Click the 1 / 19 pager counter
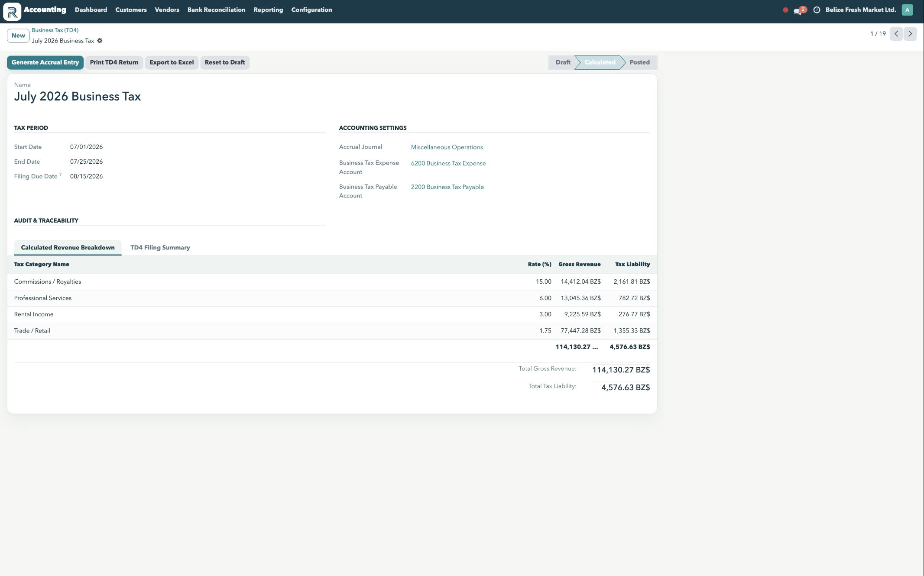Screen dimensions: 924x576 [x=878, y=34]
